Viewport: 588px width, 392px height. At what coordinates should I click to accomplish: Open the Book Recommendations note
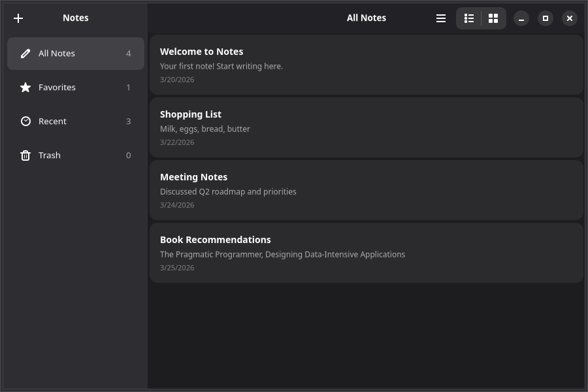(x=366, y=252)
